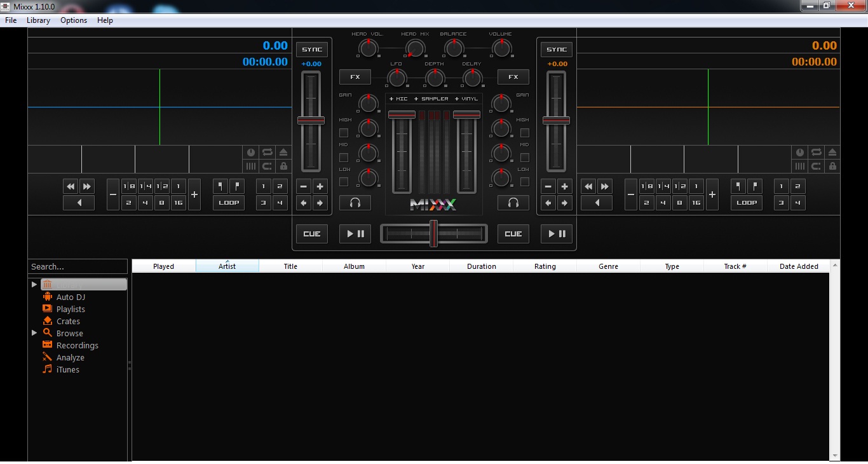This screenshot has width=868, height=464.
Task: Toggle right channel headphone cue button
Action: (513, 203)
